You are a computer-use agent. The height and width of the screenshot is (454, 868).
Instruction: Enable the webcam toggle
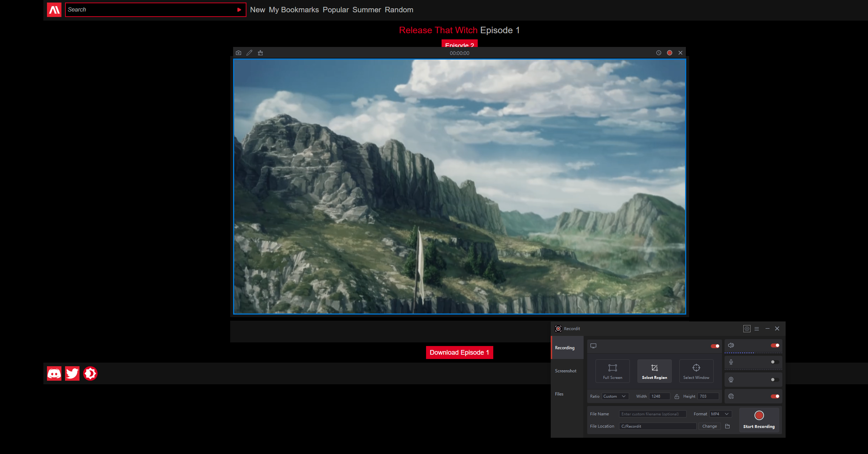[774, 380]
